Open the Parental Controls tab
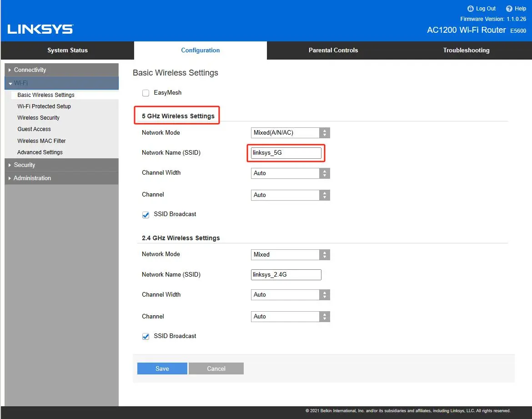Screen dimensions: 532x419 pyautogui.click(x=333, y=50)
